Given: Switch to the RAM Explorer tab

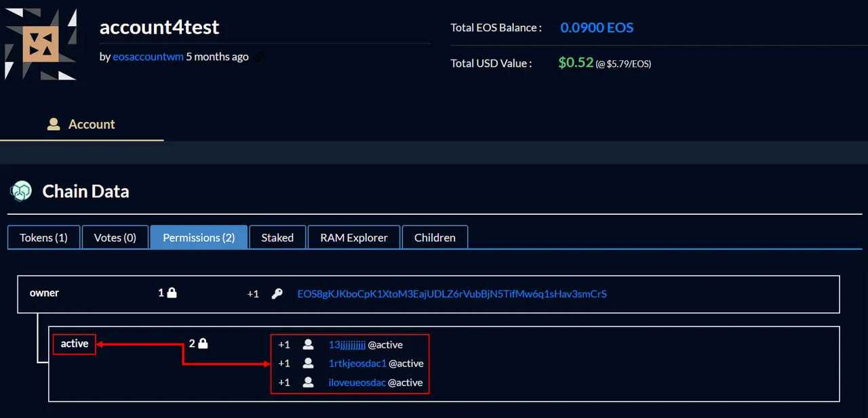Looking at the screenshot, I should coord(354,238).
